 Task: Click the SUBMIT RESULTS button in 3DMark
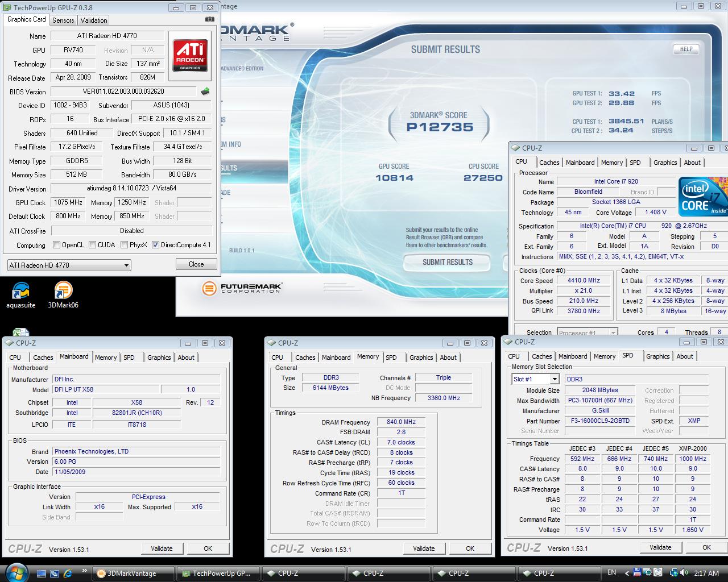(x=447, y=262)
